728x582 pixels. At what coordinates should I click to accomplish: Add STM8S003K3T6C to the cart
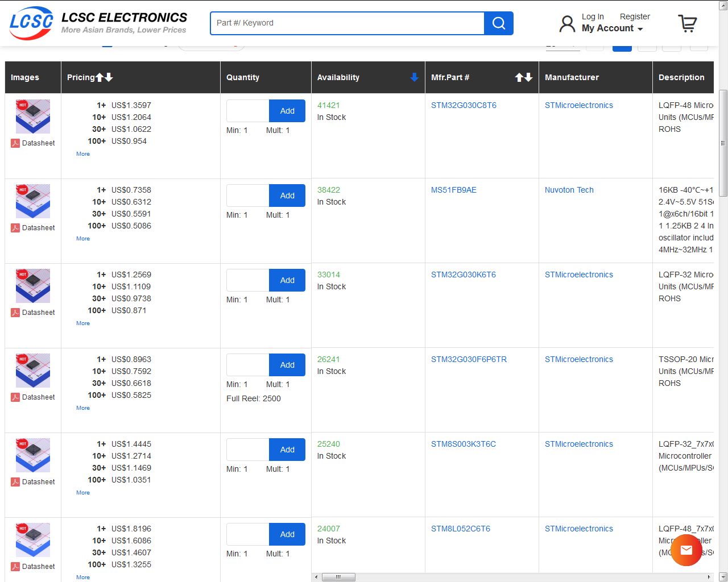pyautogui.click(x=287, y=450)
